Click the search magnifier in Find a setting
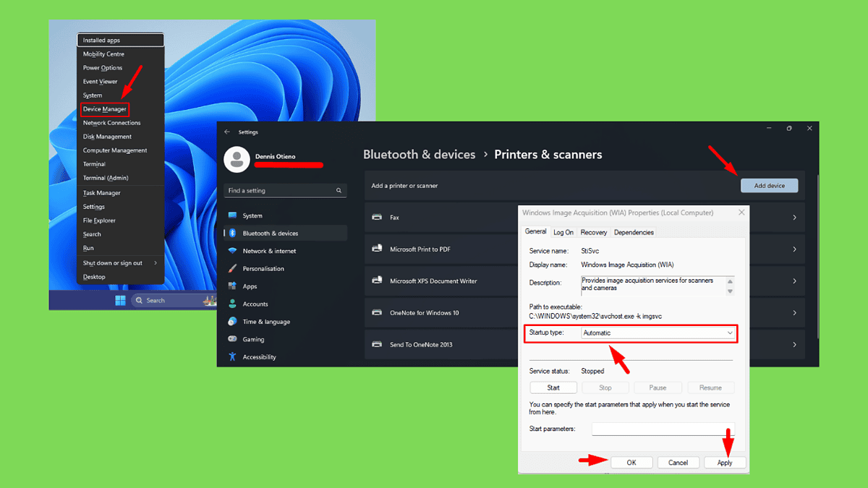 point(339,191)
